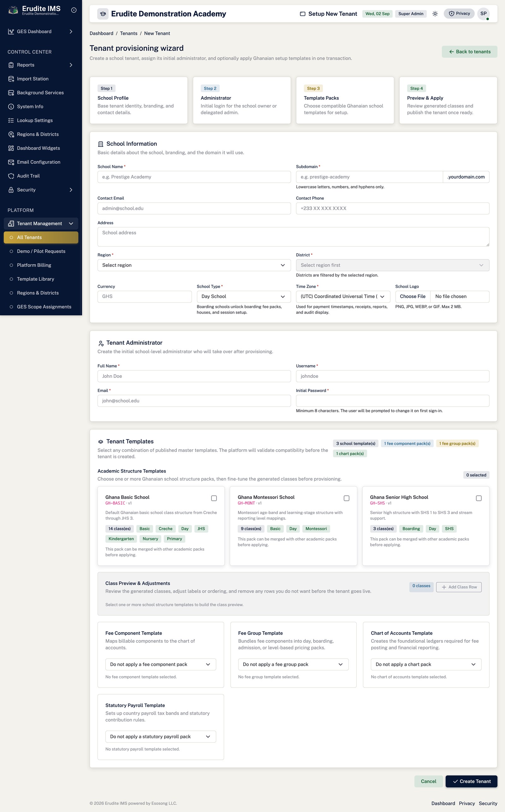505x812 pixels.
Task: Open the statutory payroll pack dropdown
Action: (x=161, y=737)
